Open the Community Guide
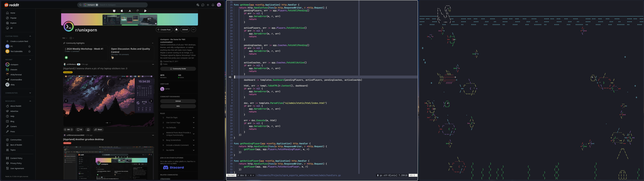This screenshot has width=644, height=181. (x=178, y=69)
